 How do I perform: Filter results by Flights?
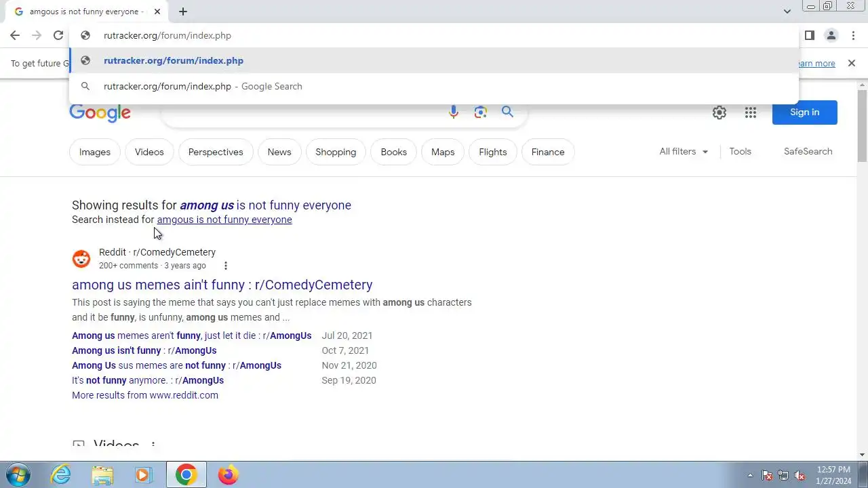[x=493, y=152]
